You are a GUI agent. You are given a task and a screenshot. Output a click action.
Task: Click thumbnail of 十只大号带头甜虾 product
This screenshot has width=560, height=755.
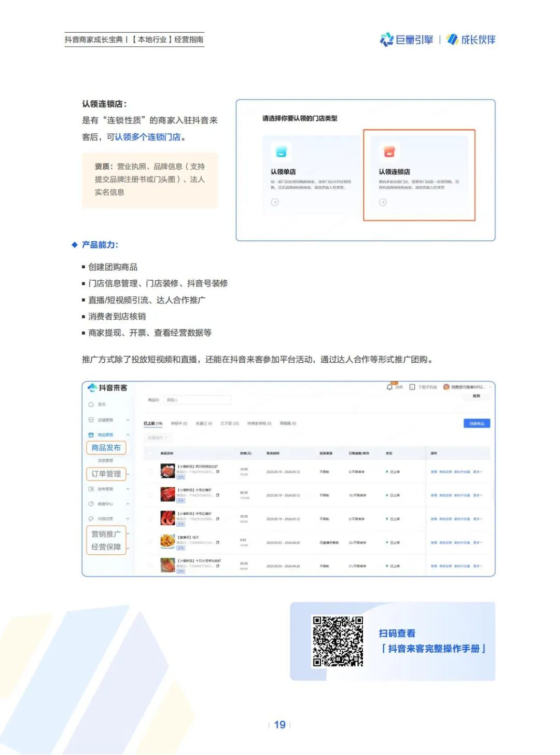[167, 566]
